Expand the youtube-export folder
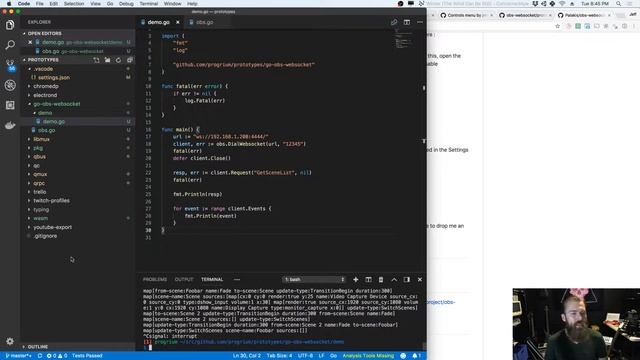 pyautogui.click(x=52, y=227)
